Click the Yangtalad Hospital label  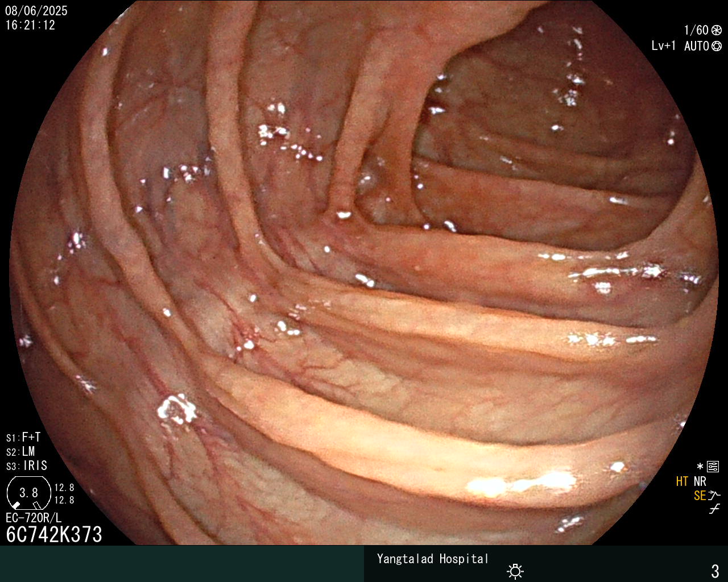(x=433, y=559)
